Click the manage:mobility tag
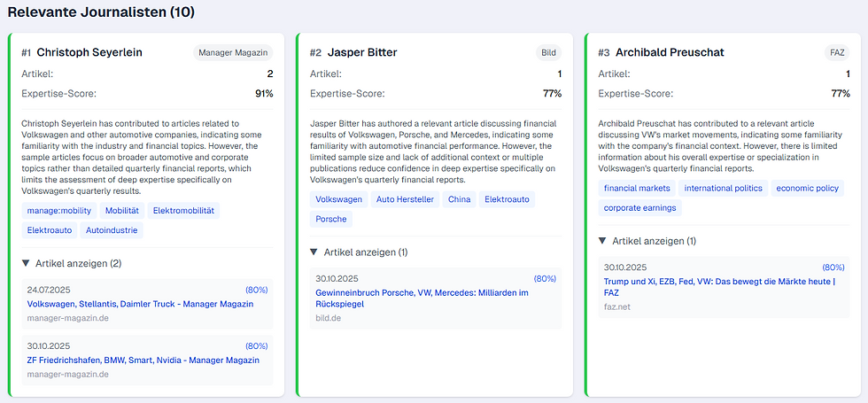Viewport: 868px width, 403px height. tap(58, 211)
